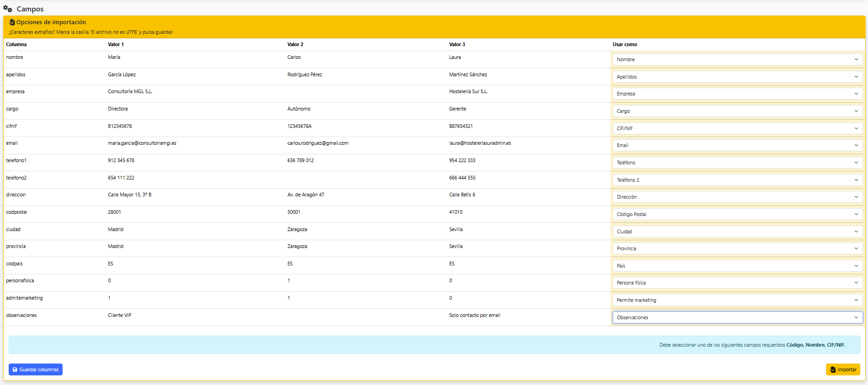
Task: Open the Ciudad mapping dropdown
Action: pos(737,232)
